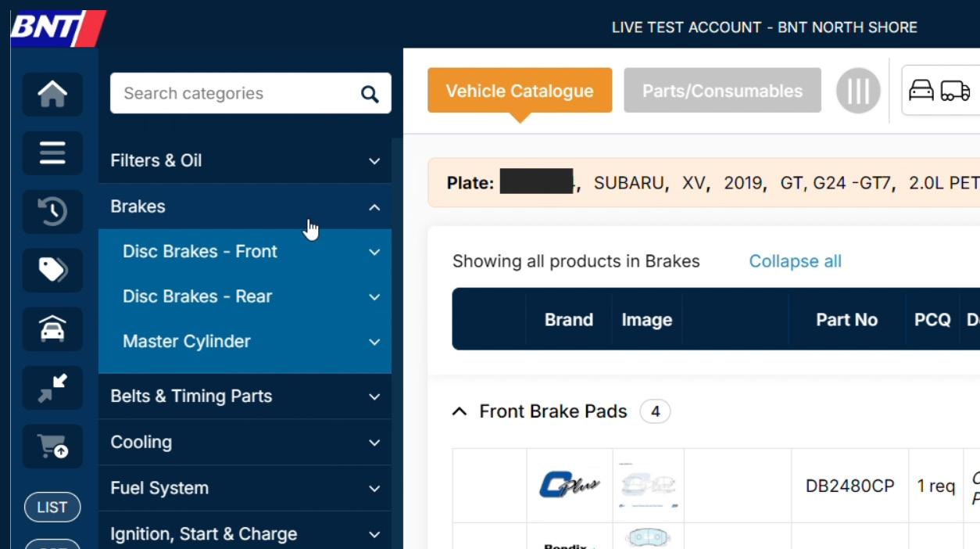Viewport: 980px width, 549px height.
Task: Open the car and truck vehicle selector
Action: 939,91
